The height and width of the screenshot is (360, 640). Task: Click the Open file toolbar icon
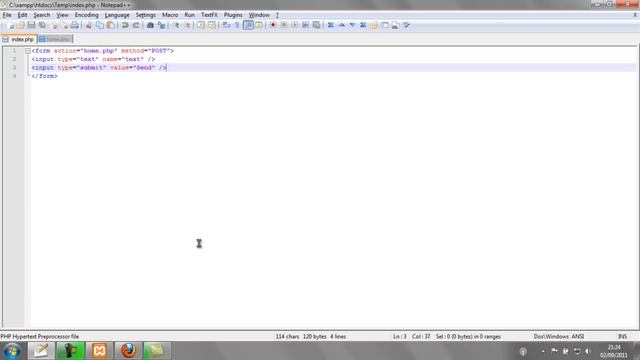20,25
